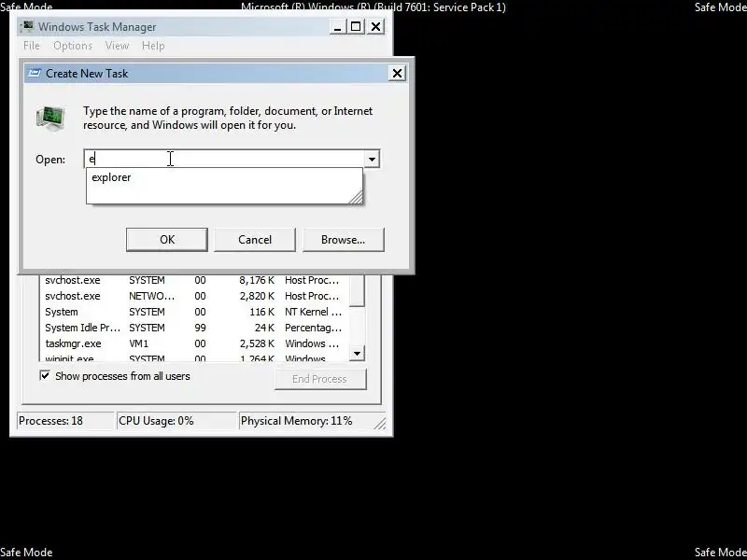Click the Create New Task title bar icon
The width and height of the screenshot is (747, 560).
35,73
